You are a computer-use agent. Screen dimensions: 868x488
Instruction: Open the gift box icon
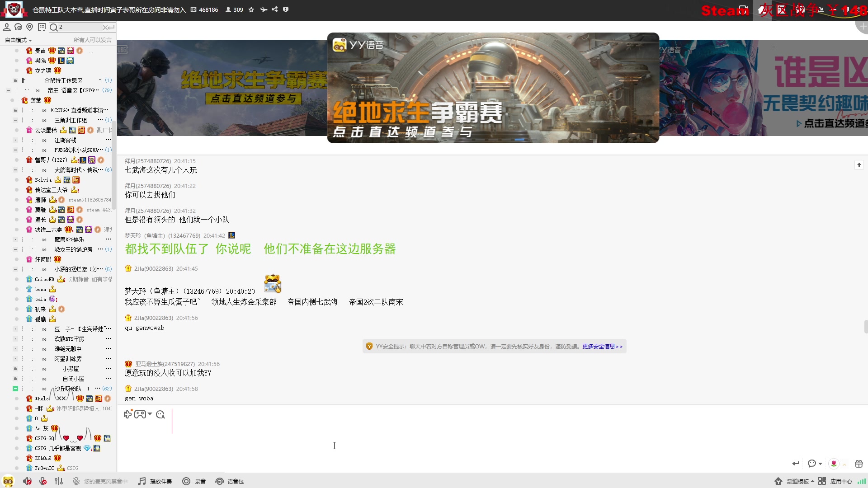coord(859,464)
